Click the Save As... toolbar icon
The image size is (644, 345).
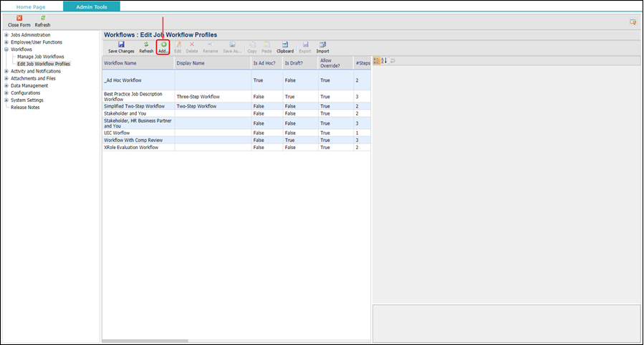(x=232, y=44)
